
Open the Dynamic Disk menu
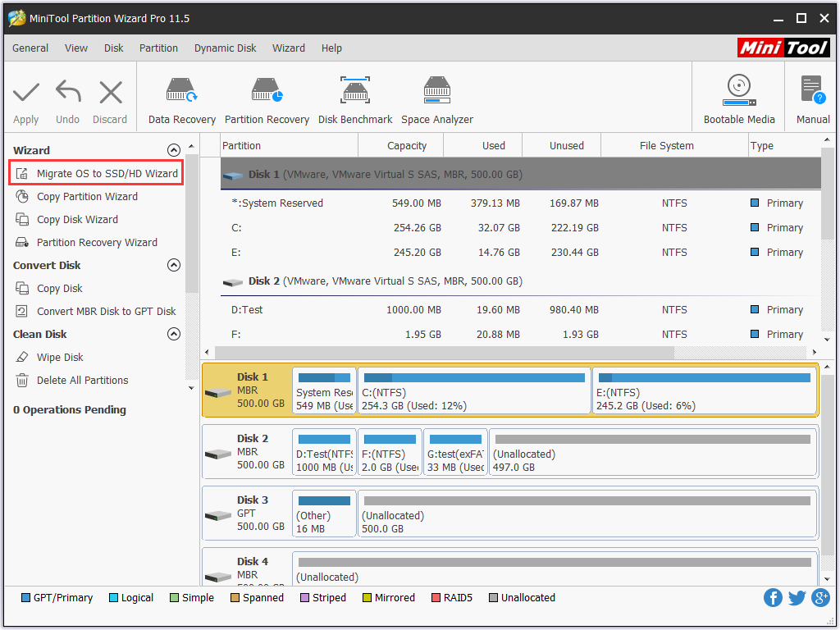click(x=225, y=48)
